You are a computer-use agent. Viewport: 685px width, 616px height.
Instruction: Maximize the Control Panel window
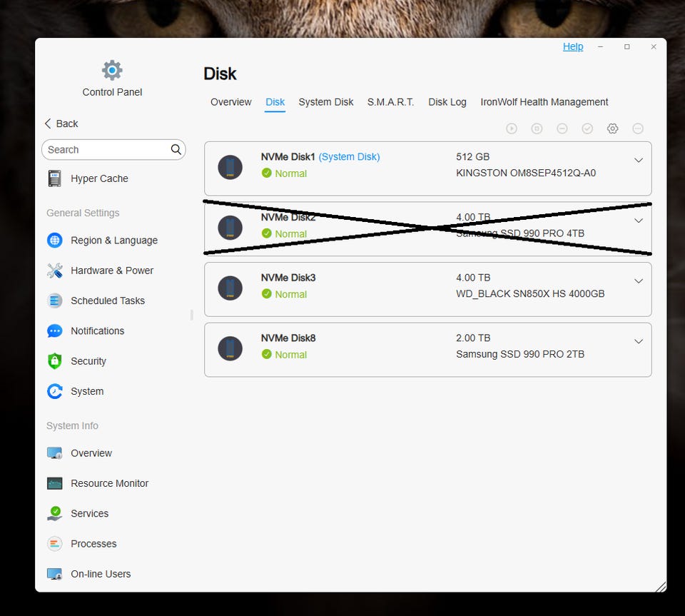coord(627,46)
